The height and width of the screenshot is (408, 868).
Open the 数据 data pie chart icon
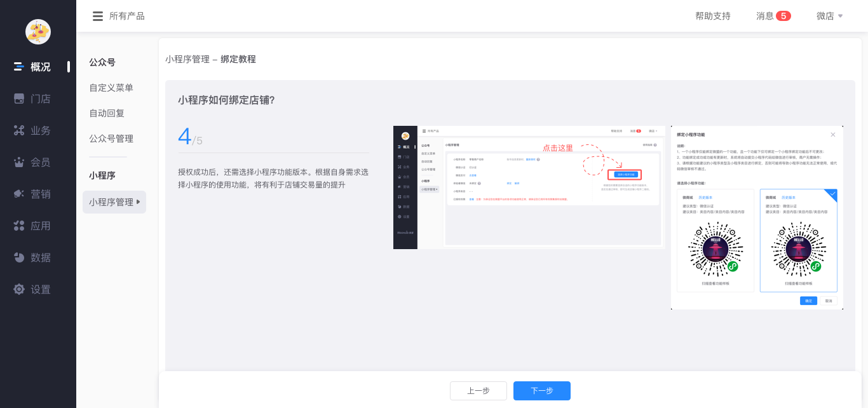19,257
